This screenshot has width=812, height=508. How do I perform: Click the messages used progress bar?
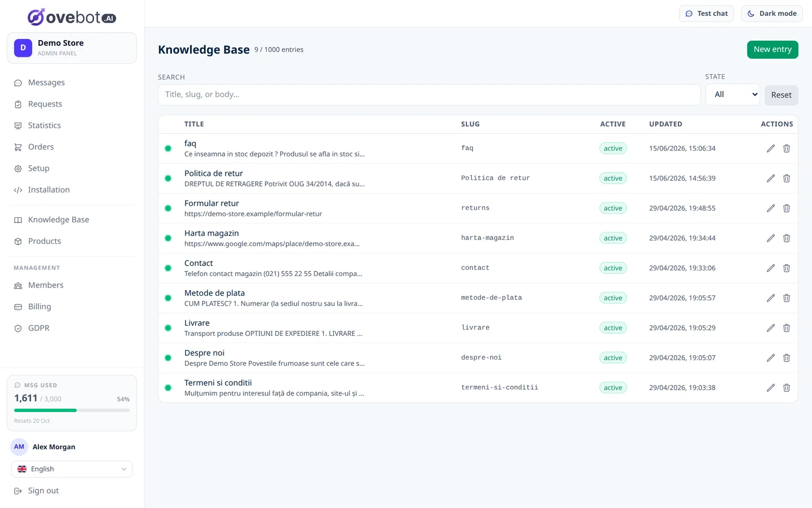72,410
